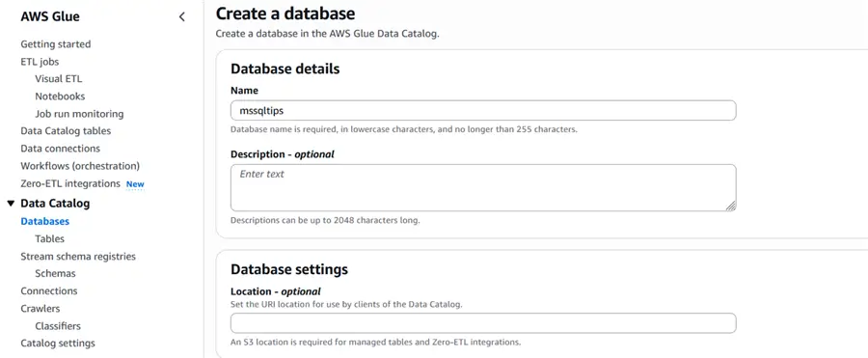The width and height of the screenshot is (868, 358).
Task: Click the S3 location required hint text
Action: point(375,342)
